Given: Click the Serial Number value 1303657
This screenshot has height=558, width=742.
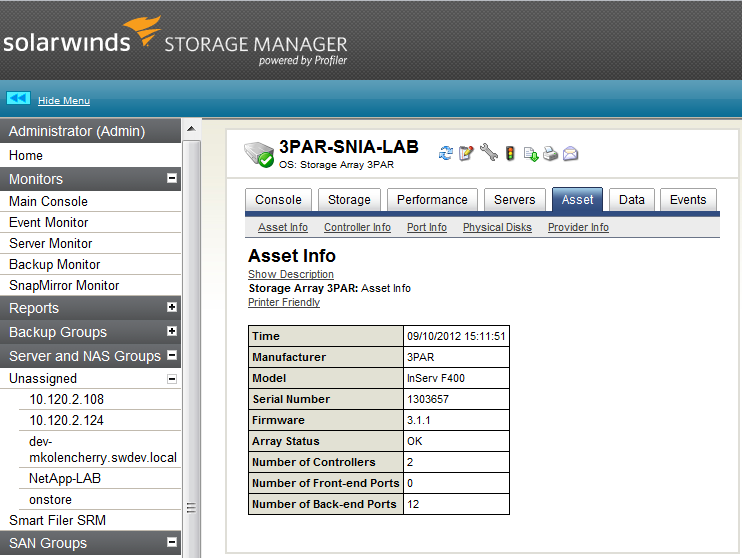Looking at the screenshot, I should [428, 399].
